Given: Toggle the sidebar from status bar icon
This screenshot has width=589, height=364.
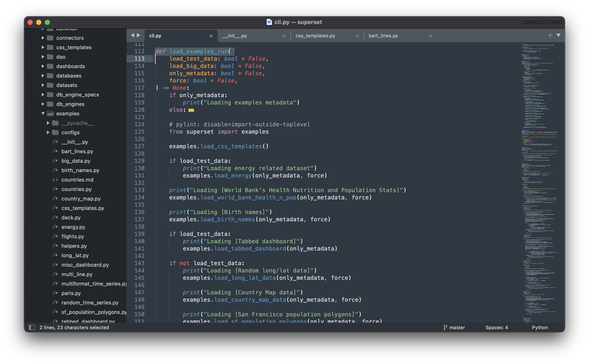Looking at the screenshot, I should pos(32,327).
